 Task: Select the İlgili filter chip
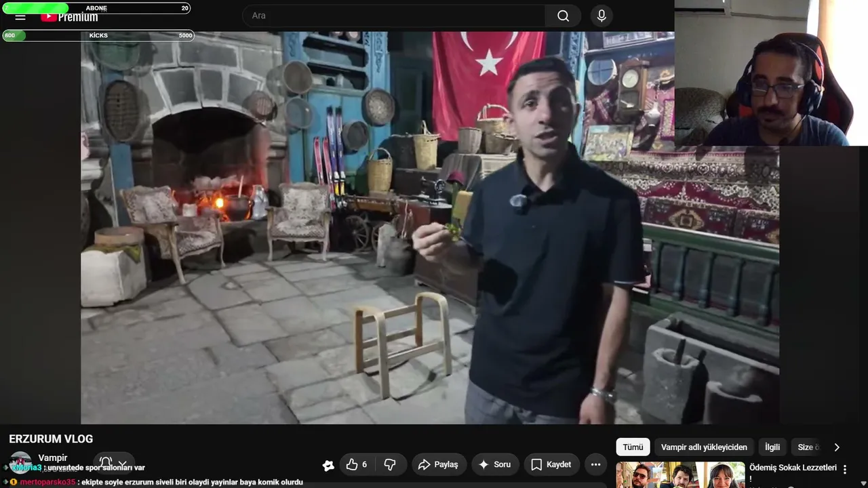tap(772, 447)
